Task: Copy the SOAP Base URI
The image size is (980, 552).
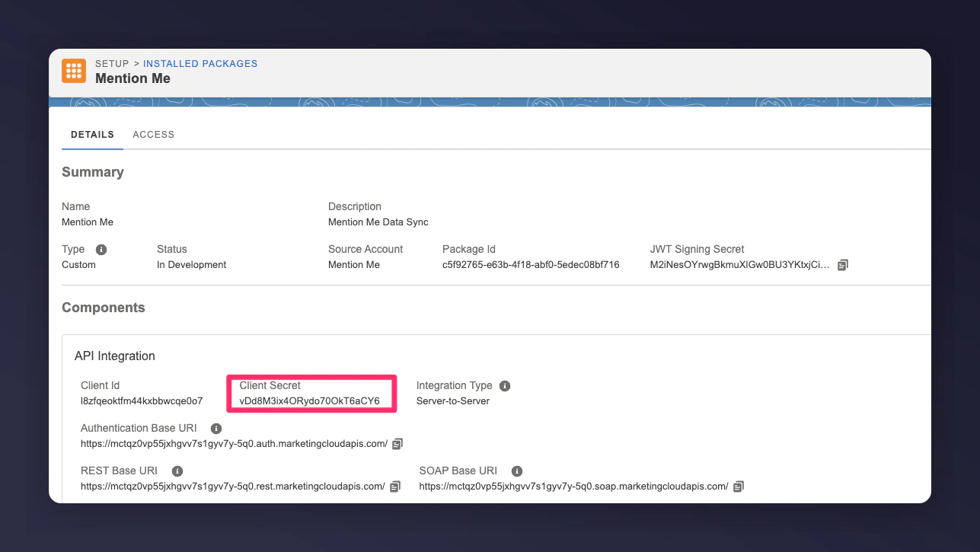Action: (739, 486)
